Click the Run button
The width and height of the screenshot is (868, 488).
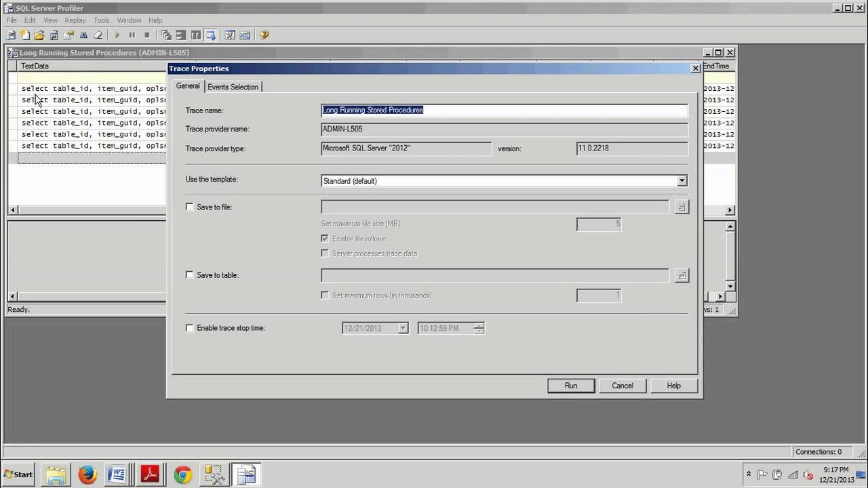571,386
